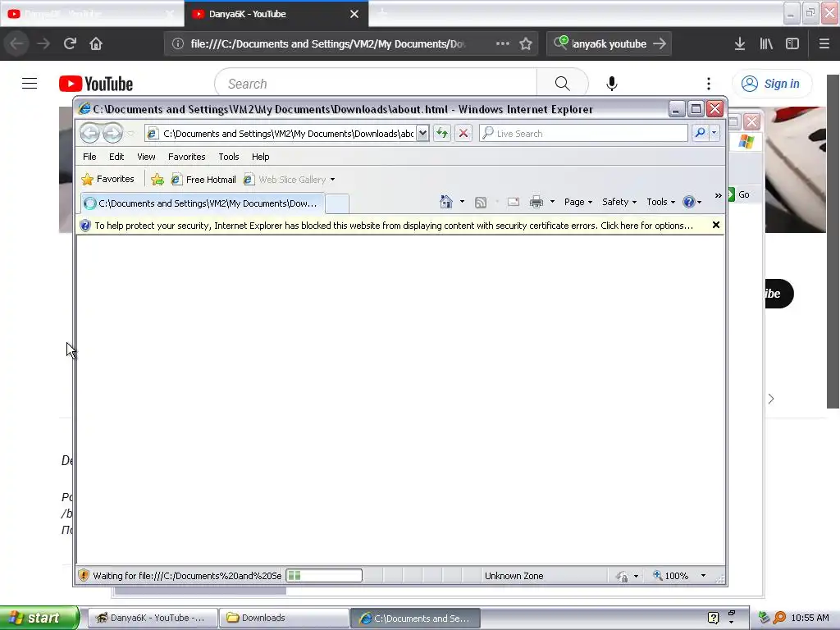The width and height of the screenshot is (840, 630).
Task: Click in the Live Search input box
Action: tap(584, 133)
